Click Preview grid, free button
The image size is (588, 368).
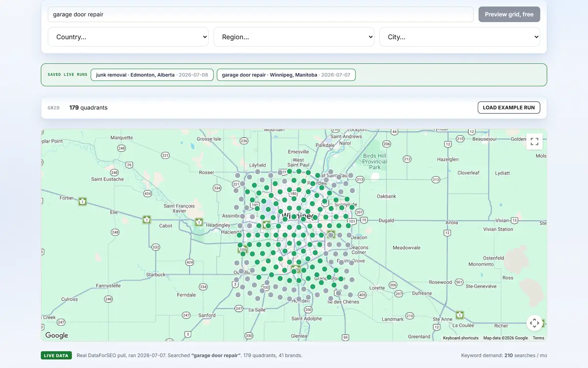[509, 14]
